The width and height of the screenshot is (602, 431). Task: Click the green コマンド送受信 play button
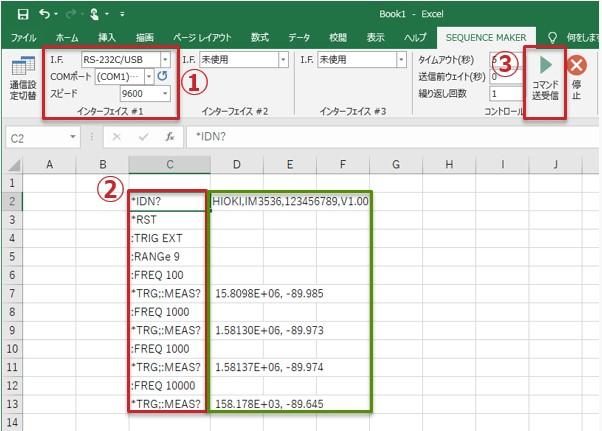(546, 65)
